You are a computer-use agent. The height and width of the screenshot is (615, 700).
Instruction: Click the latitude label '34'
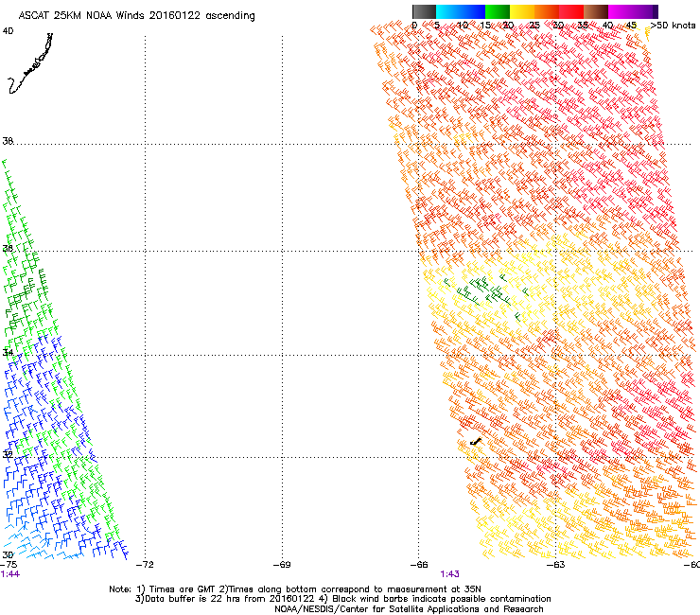(x=8, y=352)
